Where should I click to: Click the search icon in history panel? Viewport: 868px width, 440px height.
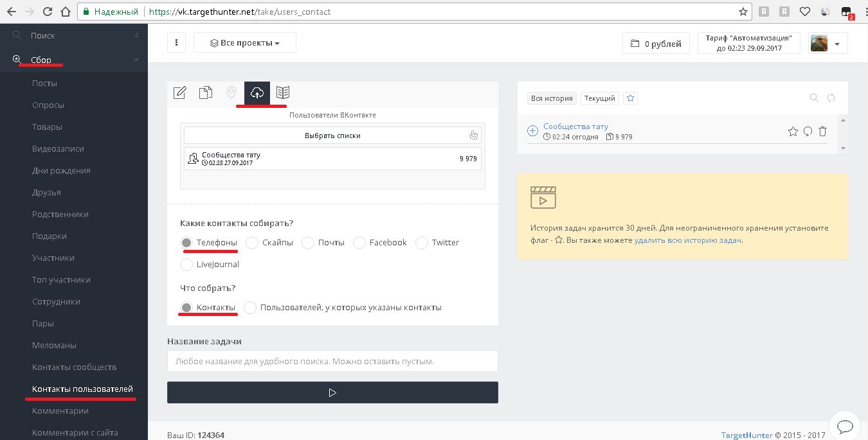(x=814, y=98)
